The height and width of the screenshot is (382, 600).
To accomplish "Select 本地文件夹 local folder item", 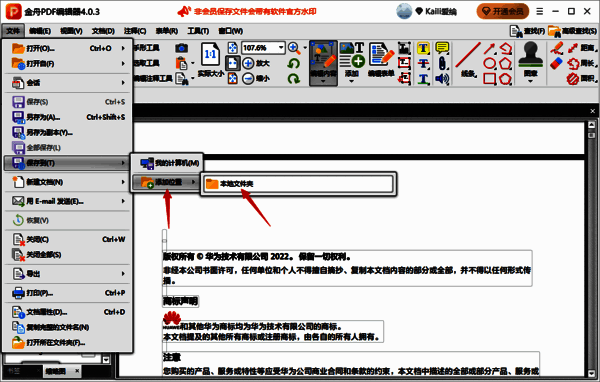I will (x=298, y=184).
